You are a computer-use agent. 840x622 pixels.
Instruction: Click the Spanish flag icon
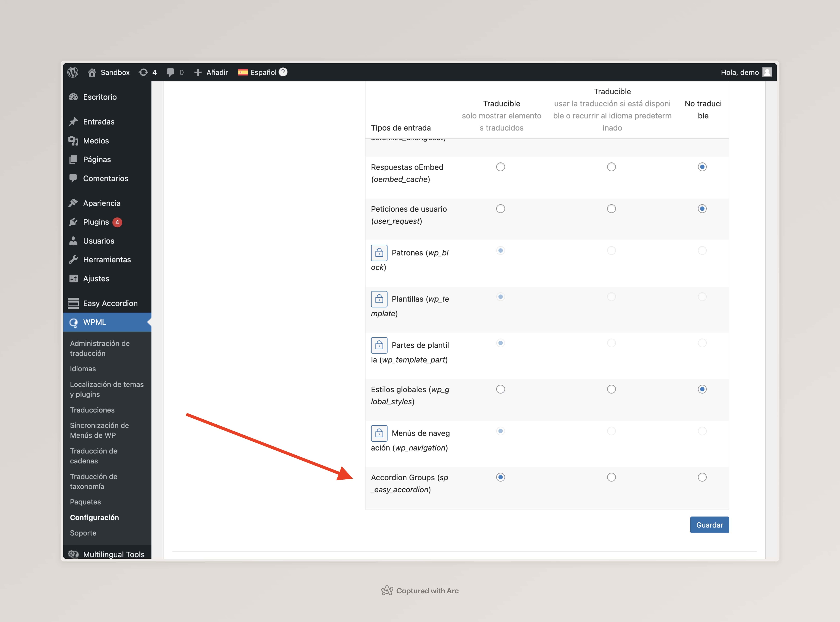pos(243,72)
